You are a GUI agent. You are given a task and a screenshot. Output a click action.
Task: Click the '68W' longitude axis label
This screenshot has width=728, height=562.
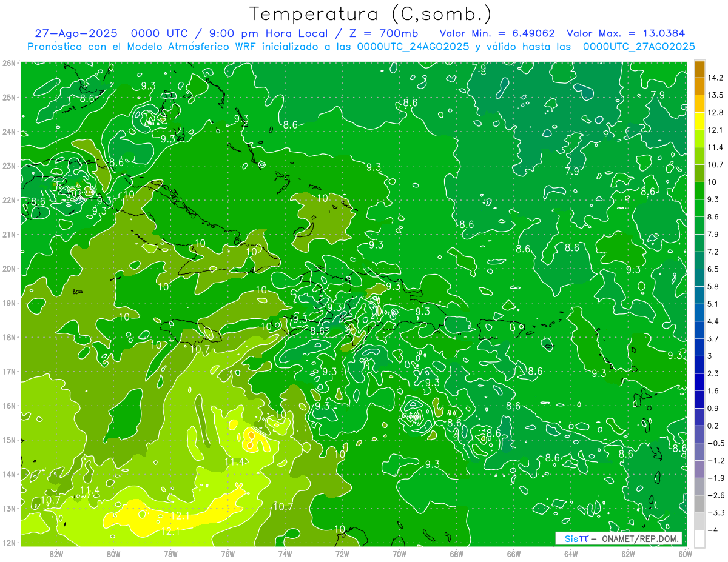456,554
